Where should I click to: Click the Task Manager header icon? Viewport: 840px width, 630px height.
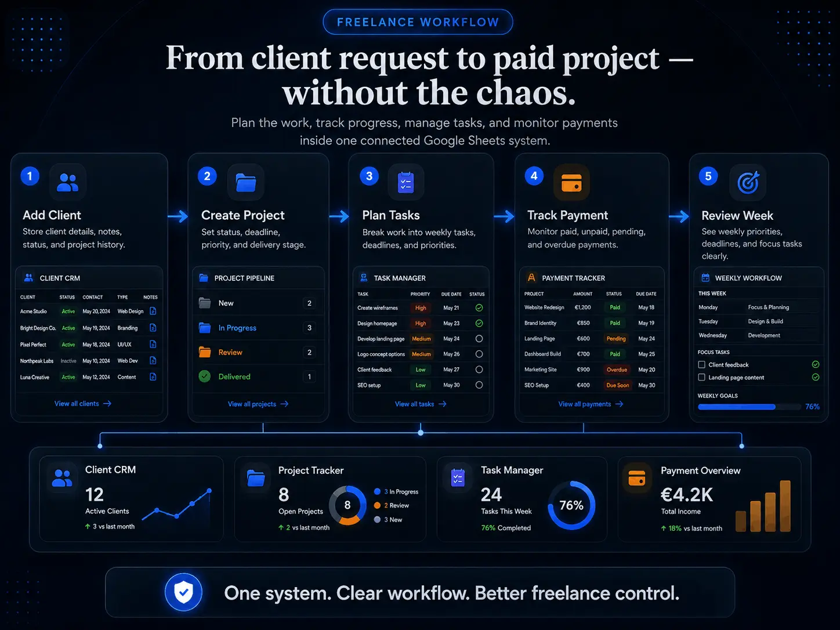[x=364, y=278]
